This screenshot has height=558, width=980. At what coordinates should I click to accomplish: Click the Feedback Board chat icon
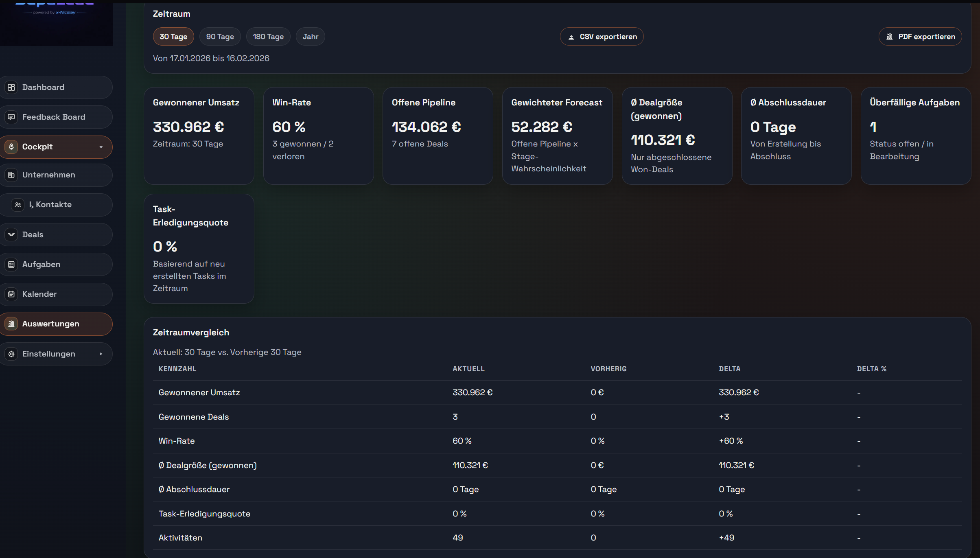[11, 117]
